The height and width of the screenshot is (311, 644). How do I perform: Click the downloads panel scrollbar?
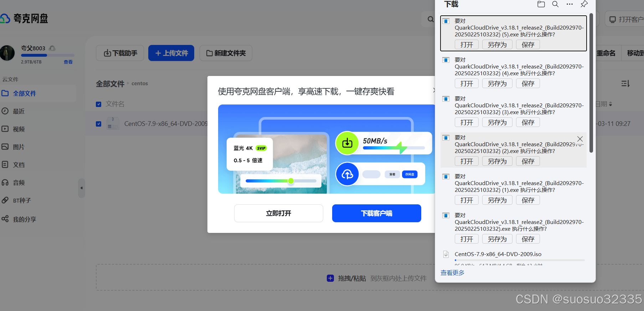click(591, 83)
